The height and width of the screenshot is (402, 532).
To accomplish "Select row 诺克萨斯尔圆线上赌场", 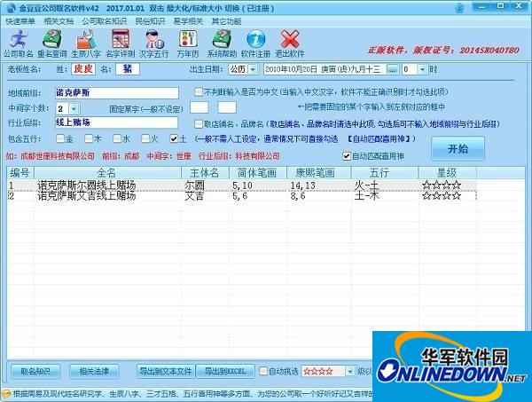I will coord(241,185).
